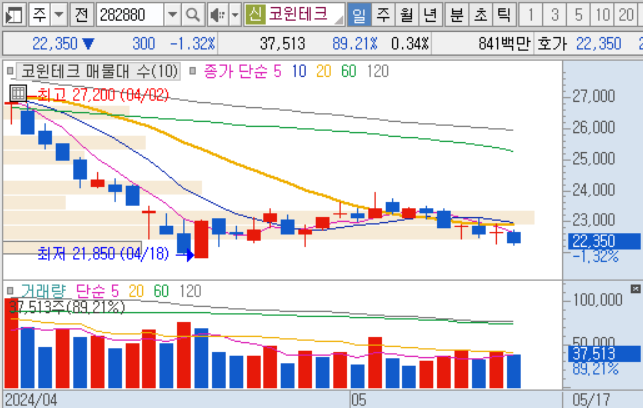Switch to the 월 monthly period tab
643x408 pixels.
click(x=406, y=15)
